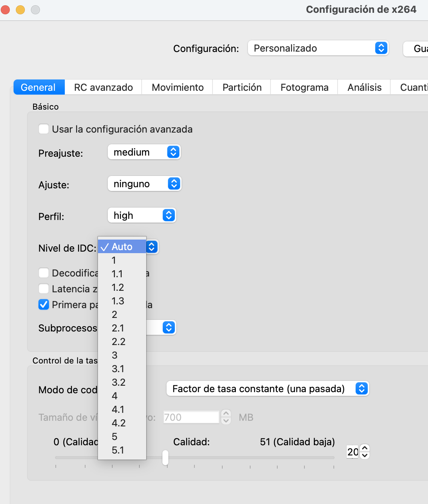Toggle the Latencia zero checkbox
The height and width of the screenshot is (504, 428).
tap(44, 289)
